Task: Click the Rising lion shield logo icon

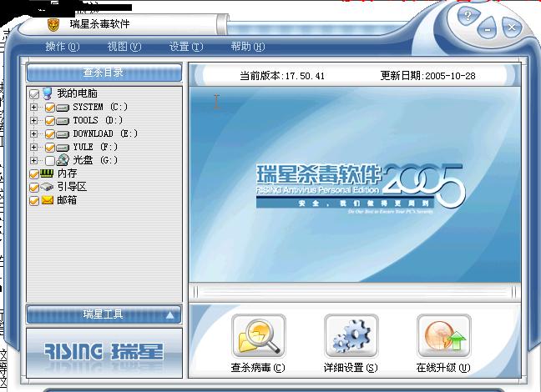Action: 53,24
